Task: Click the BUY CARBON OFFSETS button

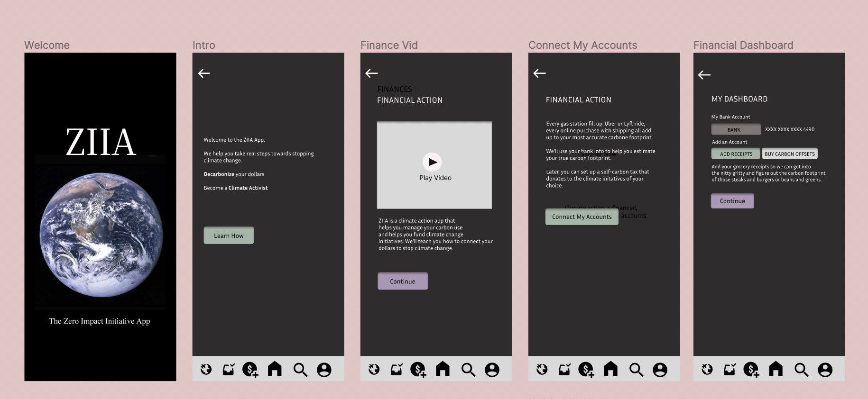Action: click(x=790, y=154)
